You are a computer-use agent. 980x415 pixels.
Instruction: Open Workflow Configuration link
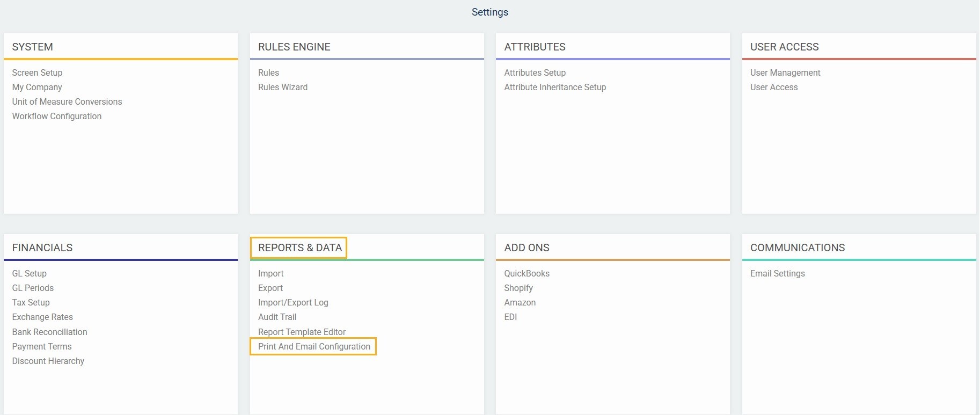[57, 116]
